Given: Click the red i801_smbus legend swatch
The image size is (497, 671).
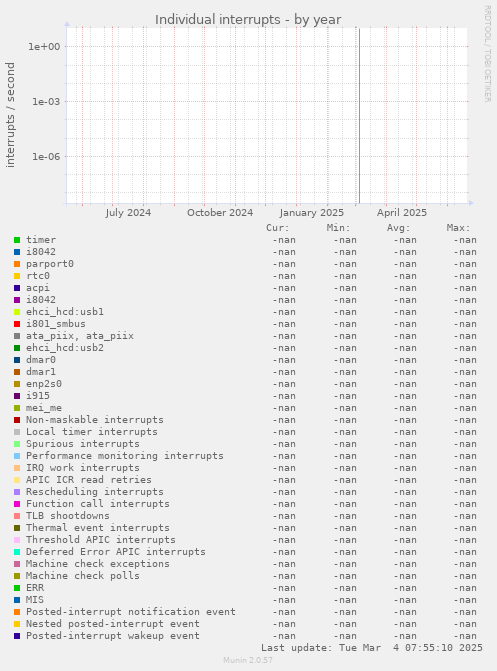Looking at the screenshot, I should [17, 324].
